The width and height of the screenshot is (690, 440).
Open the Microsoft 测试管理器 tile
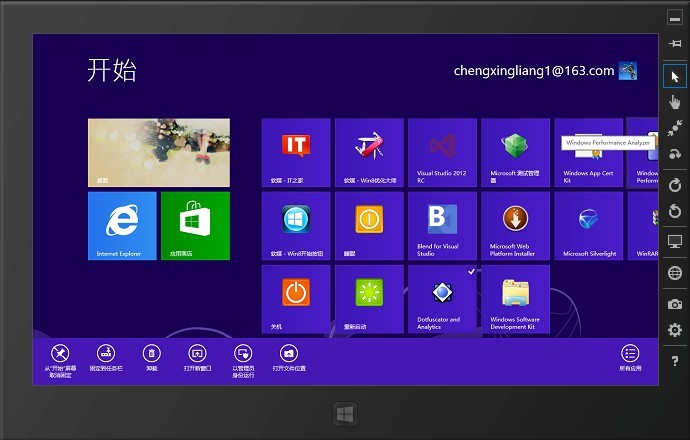[515, 153]
